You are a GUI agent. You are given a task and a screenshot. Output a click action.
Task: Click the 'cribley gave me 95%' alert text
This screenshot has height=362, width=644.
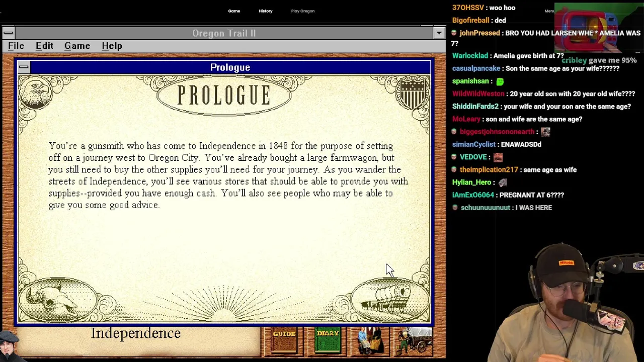599,60
